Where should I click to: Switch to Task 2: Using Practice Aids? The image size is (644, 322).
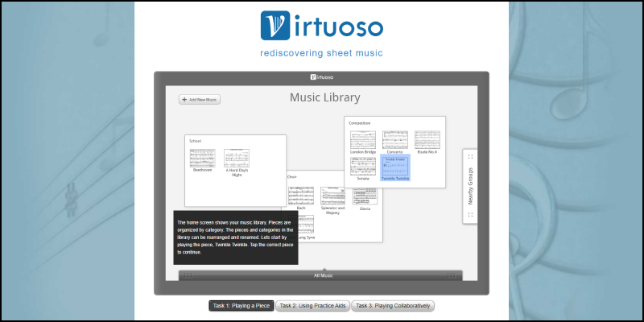[x=312, y=306]
